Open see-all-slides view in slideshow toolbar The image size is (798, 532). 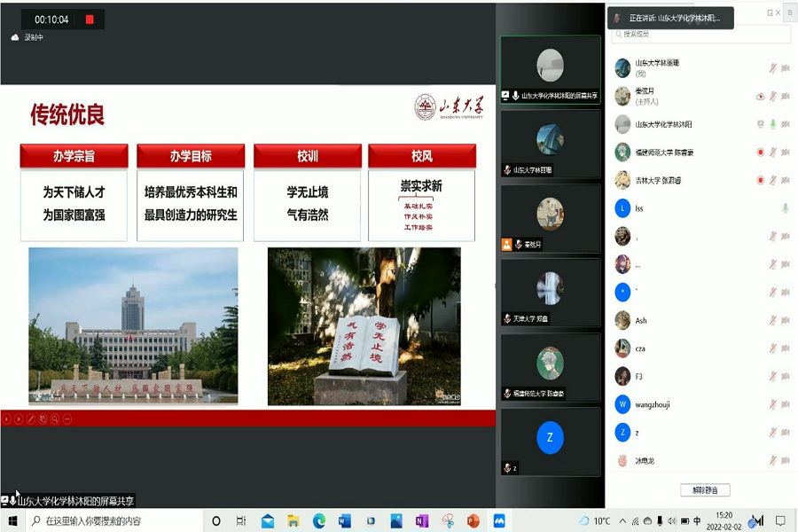pyautogui.click(x=43, y=419)
